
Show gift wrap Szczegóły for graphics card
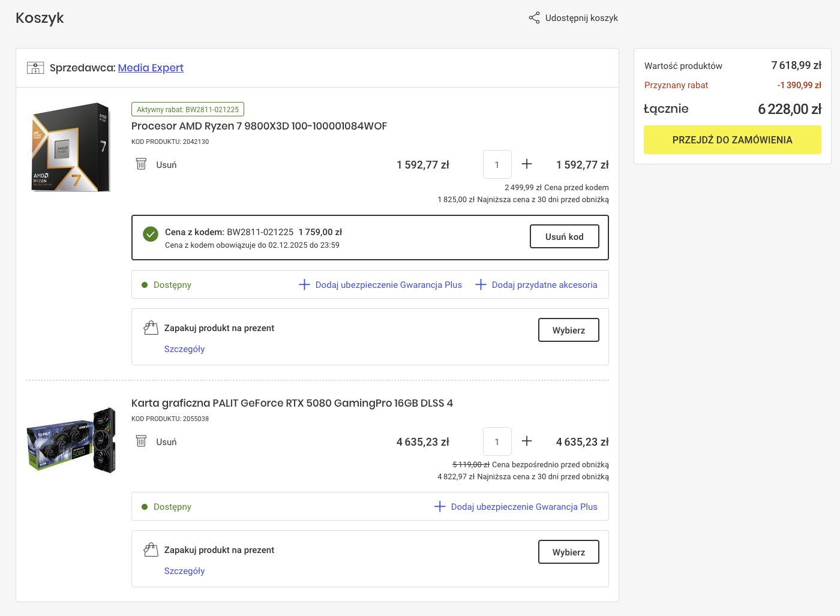184,571
